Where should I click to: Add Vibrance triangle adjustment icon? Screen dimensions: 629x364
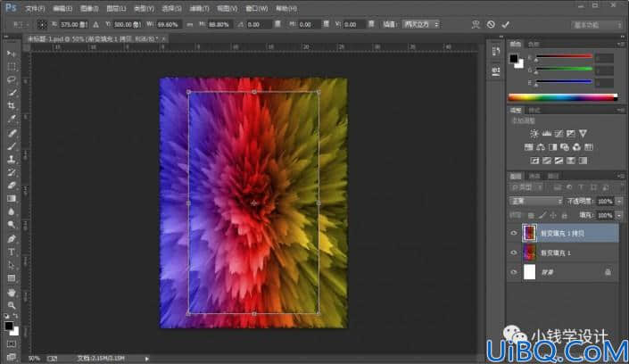(x=583, y=133)
